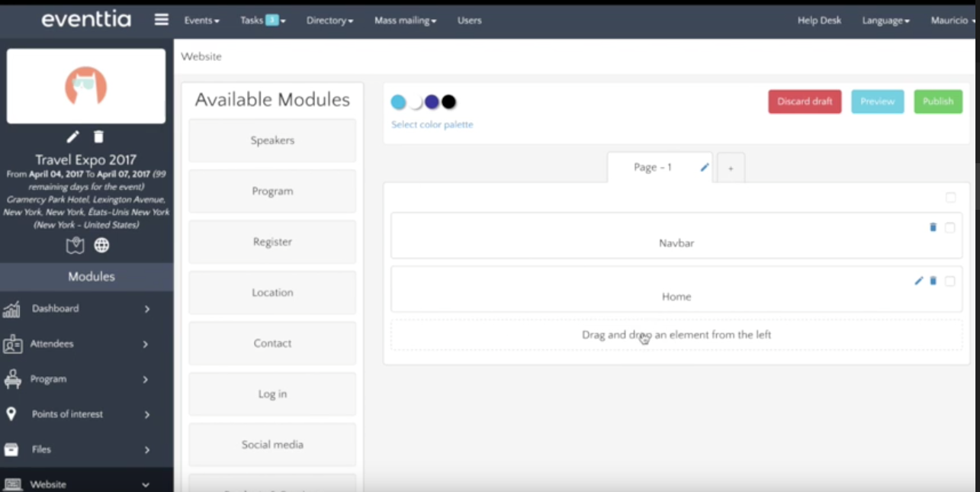Screen dimensions: 980x492
Task: Select the Speakers module
Action: coord(272,140)
